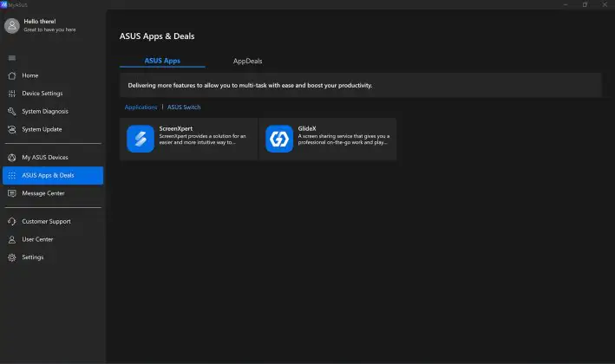Collapse sidebar with hamburger menu icon
615x364 pixels.
[x=12, y=58]
